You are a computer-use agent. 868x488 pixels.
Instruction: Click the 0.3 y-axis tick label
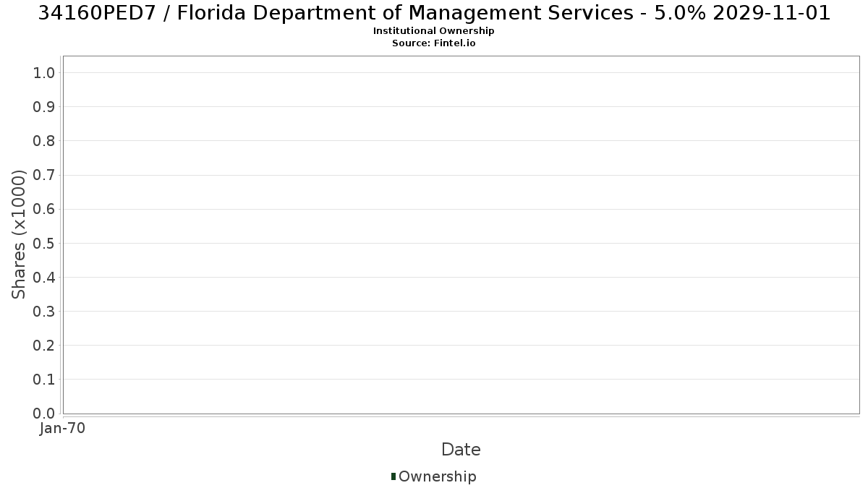[44, 311]
